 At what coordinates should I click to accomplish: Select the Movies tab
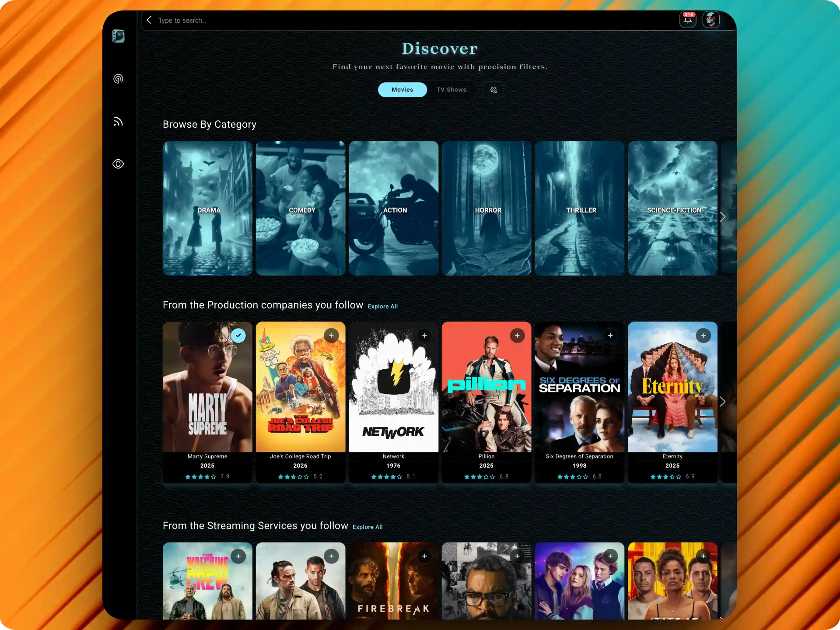[x=402, y=90]
